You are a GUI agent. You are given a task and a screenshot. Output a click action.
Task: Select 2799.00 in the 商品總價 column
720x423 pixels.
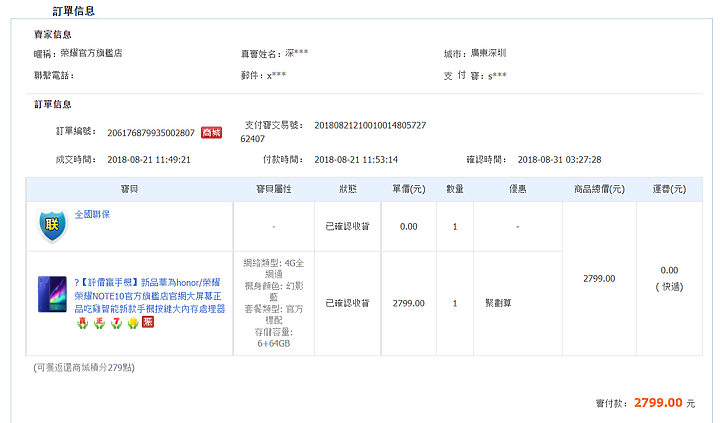pos(599,278)
